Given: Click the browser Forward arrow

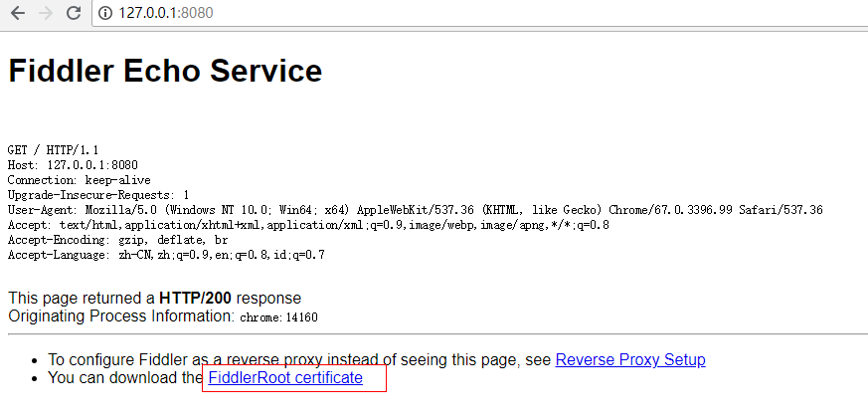Looking at the screenshot, I should coord(46,13).
